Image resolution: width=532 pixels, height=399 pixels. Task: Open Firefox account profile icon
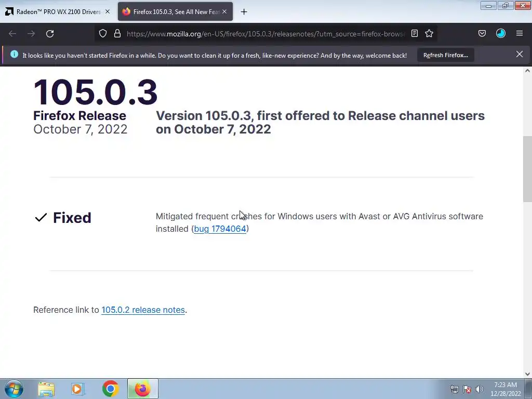tap(500, 33)
